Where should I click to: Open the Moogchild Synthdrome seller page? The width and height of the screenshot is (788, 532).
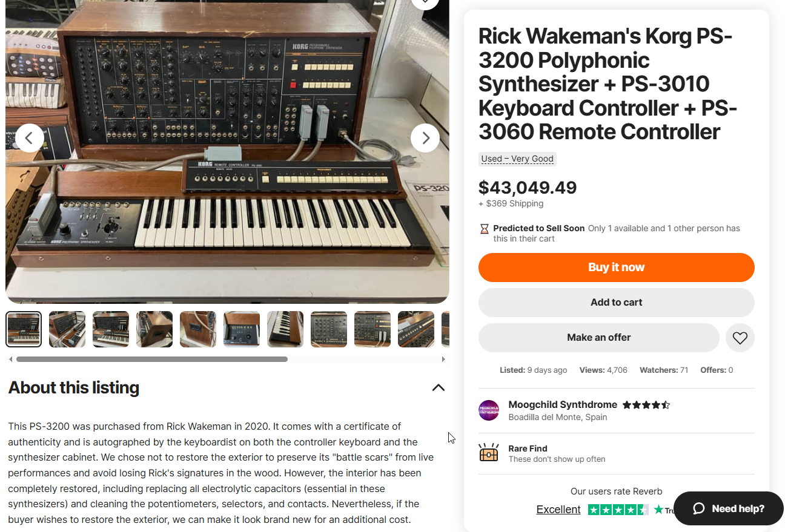tap(563, 404)
